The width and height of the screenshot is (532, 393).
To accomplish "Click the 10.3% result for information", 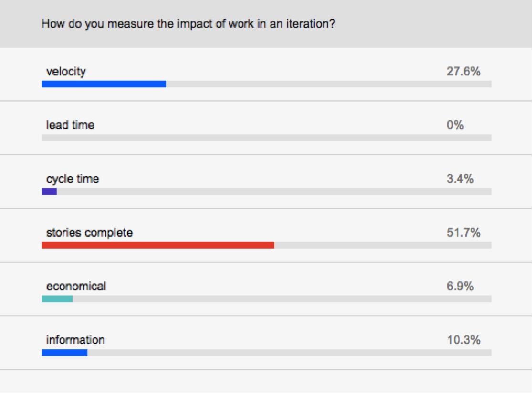I will click(x=463, y=340).
